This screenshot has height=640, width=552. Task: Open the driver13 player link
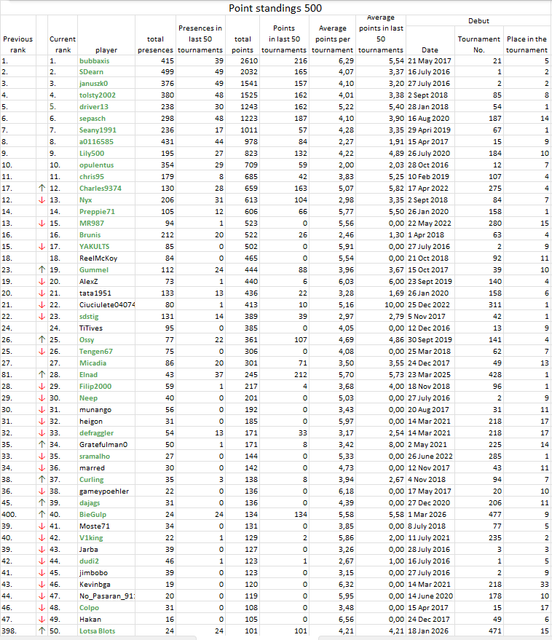93,107
